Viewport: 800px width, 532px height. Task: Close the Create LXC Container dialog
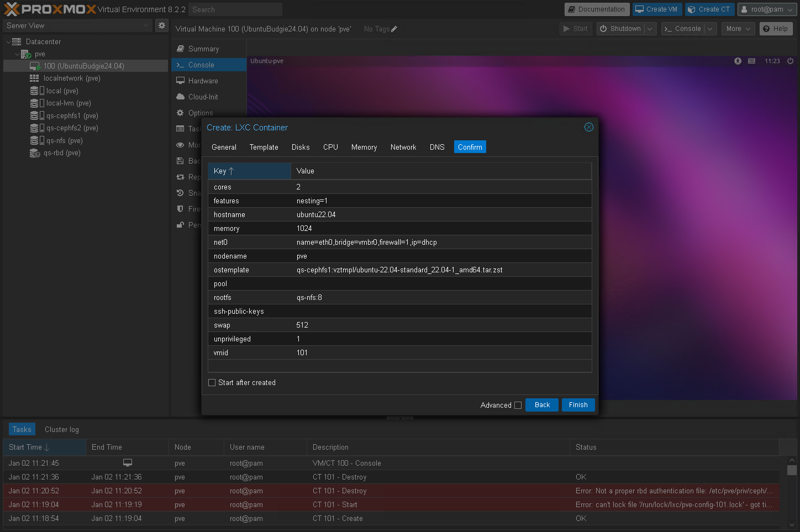coord(588,127)
